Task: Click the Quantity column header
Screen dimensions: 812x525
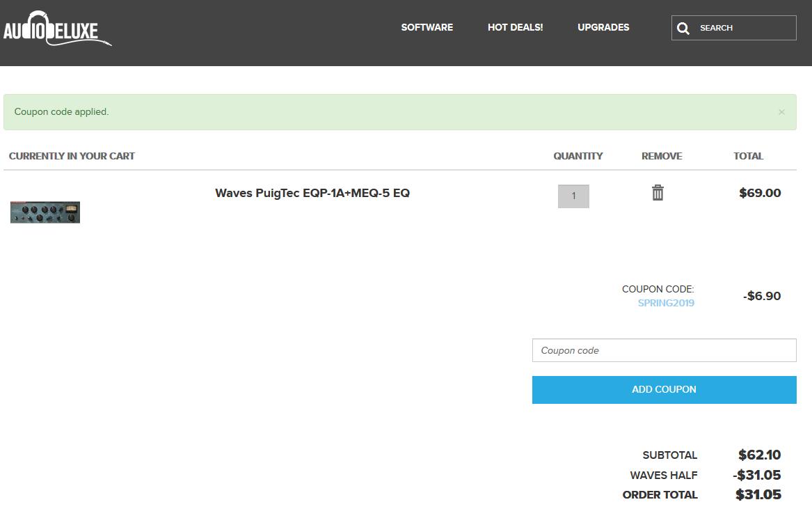Action: coord(578,156)
